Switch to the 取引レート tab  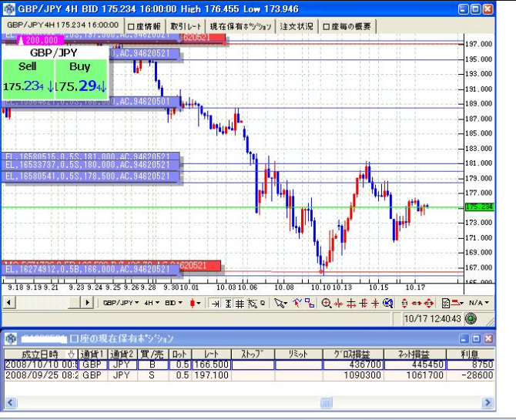(x=186, y=26)
